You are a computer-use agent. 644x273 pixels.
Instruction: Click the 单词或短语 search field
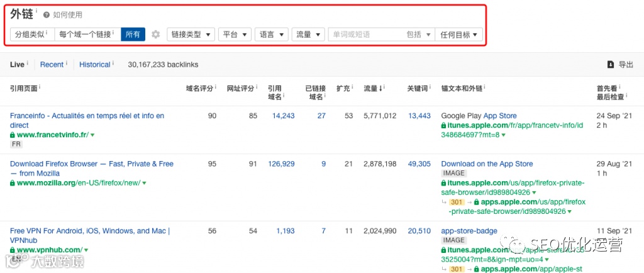(365, 35)
